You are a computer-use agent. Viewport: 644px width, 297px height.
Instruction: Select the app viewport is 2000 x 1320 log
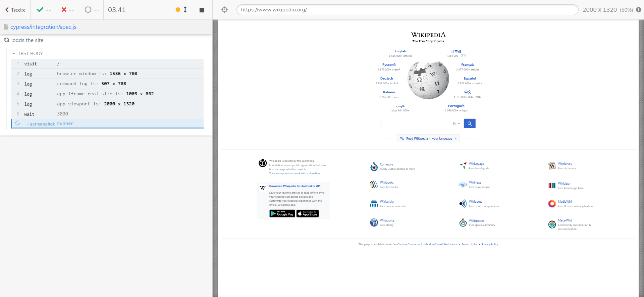[x=107, y=104]
